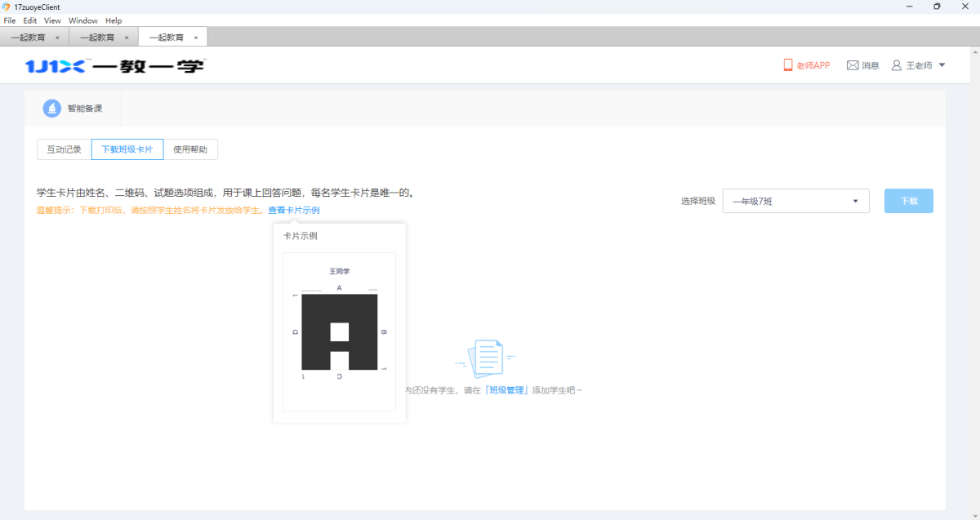The height and width of the screenshot is (520, 980).
Task: Close the active third 一起教育 tab
Action: pos(196,38)
